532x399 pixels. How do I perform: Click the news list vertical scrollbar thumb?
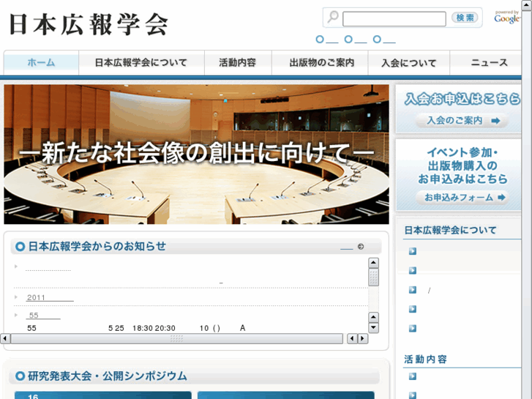pyautogui.click(x=373, y=277)
